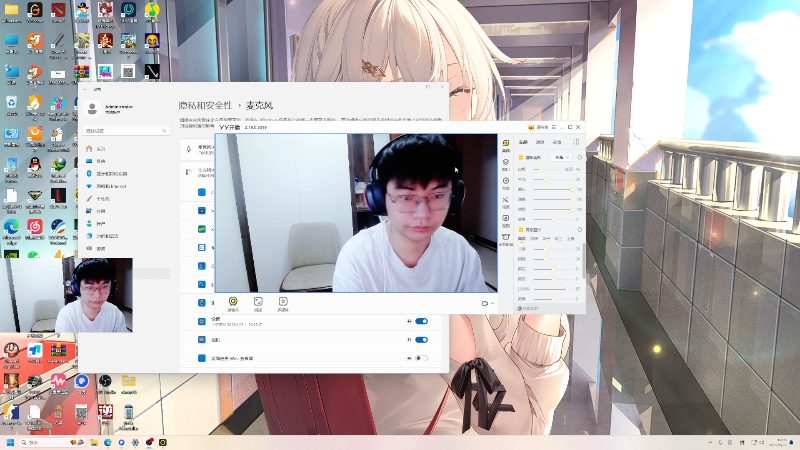Open NetEase Cloud Music desktop shortcut
The width and height of the screenshot is (800, 450).
[35, 229]
